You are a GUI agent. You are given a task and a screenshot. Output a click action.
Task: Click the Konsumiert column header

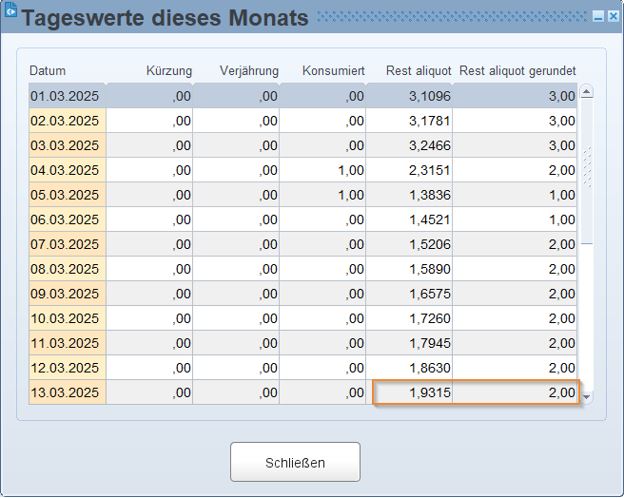(333, 71)
